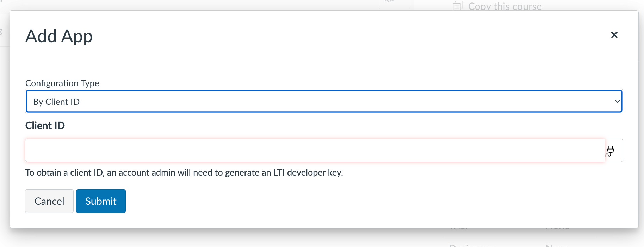Click the Configuration Type label

[62, 83]
